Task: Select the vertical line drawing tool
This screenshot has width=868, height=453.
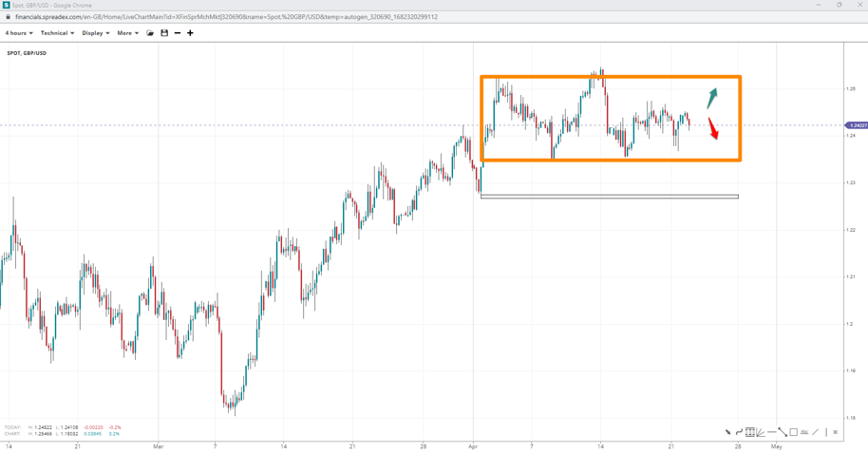Action: pos(825,432)
